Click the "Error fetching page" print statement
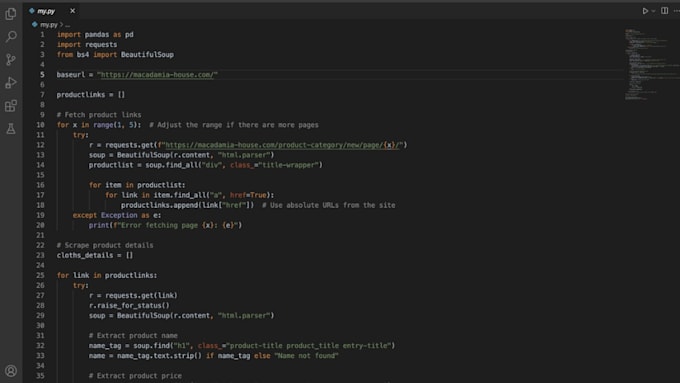The image size is (680, 383). point(165,225)
